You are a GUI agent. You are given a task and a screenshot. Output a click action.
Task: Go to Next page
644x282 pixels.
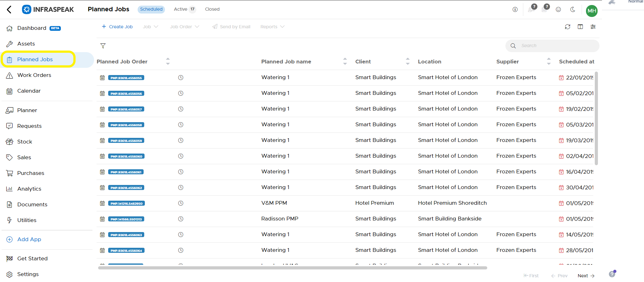pos(586,276)
